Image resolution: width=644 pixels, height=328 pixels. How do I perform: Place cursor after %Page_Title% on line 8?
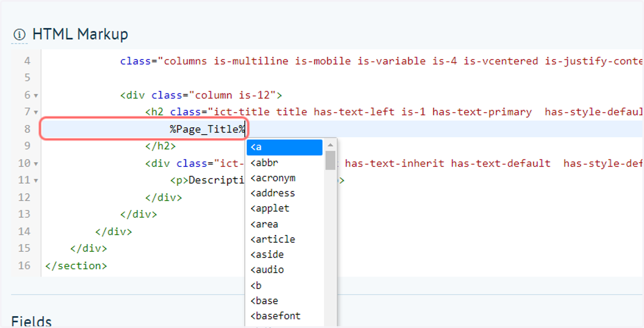point(246,129)
